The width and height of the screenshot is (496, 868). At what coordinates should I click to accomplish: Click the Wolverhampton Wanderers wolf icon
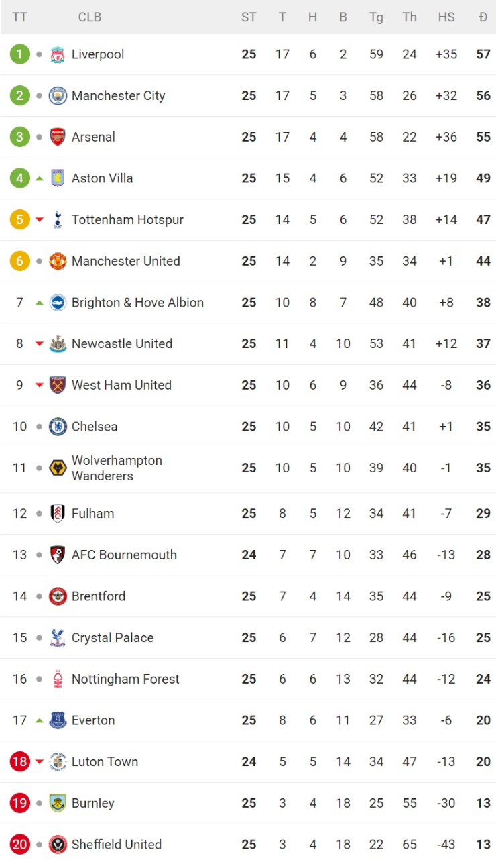pos(58,468)
